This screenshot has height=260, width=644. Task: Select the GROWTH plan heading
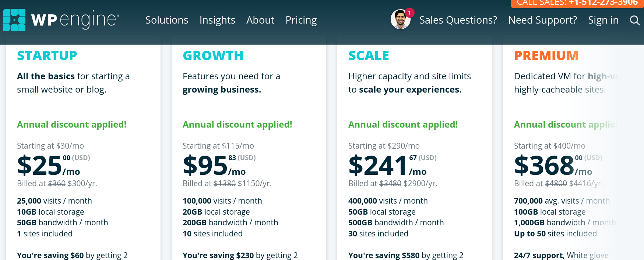pos(213,56)
